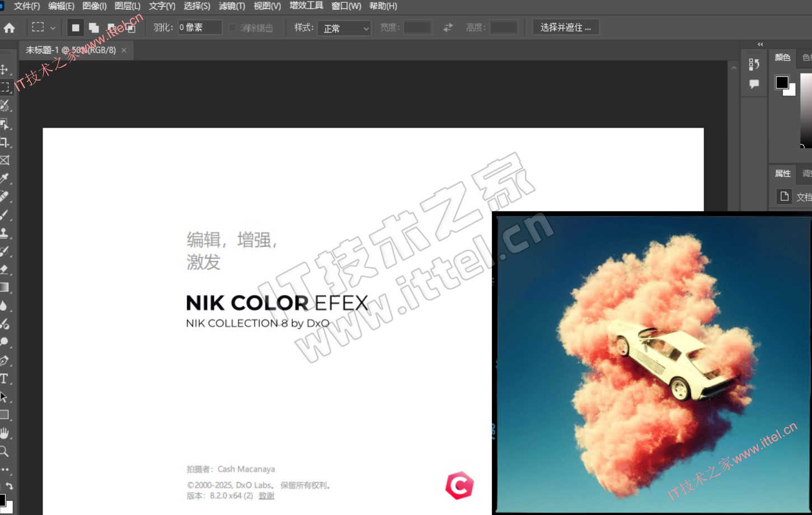Select the Crop tool
The height and width of the screenshot is (515, 812).
click(4, 142)
